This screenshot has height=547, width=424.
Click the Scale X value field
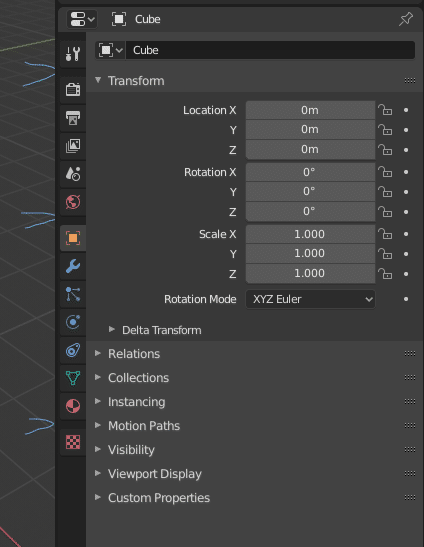coord(310,234)
